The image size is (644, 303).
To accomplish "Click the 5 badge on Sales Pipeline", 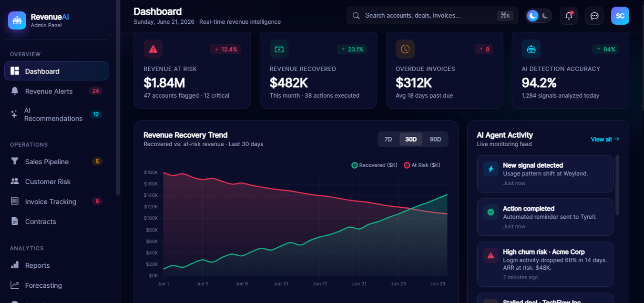I will point(97,162).
